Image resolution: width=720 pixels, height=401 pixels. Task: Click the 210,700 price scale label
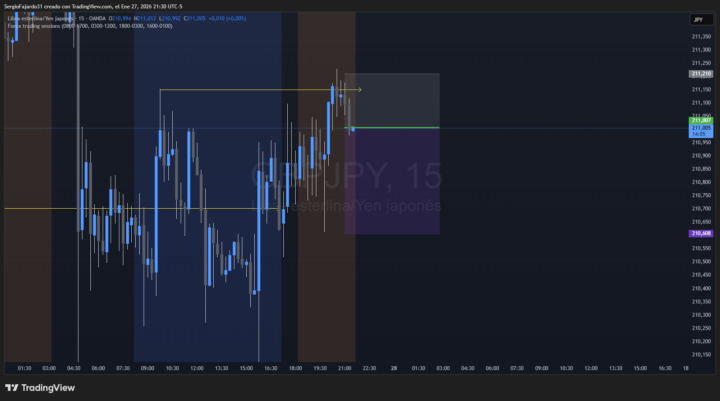point(701,209)
